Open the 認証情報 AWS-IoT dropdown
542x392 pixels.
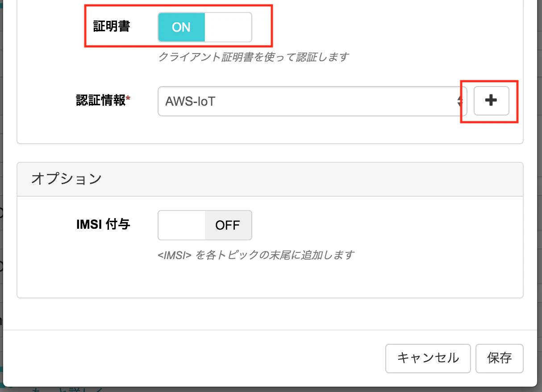click(x=312, y=101)
